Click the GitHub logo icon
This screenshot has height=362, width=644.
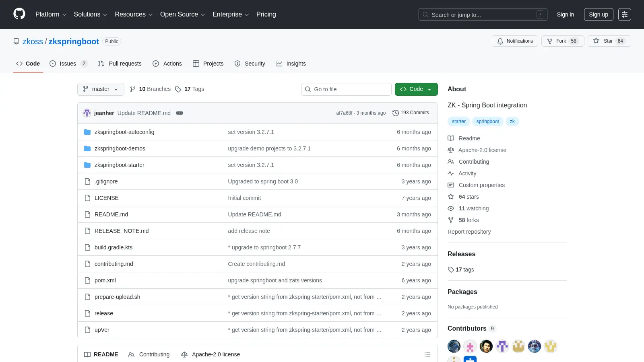pyautogui.click(x=19, y=14)
